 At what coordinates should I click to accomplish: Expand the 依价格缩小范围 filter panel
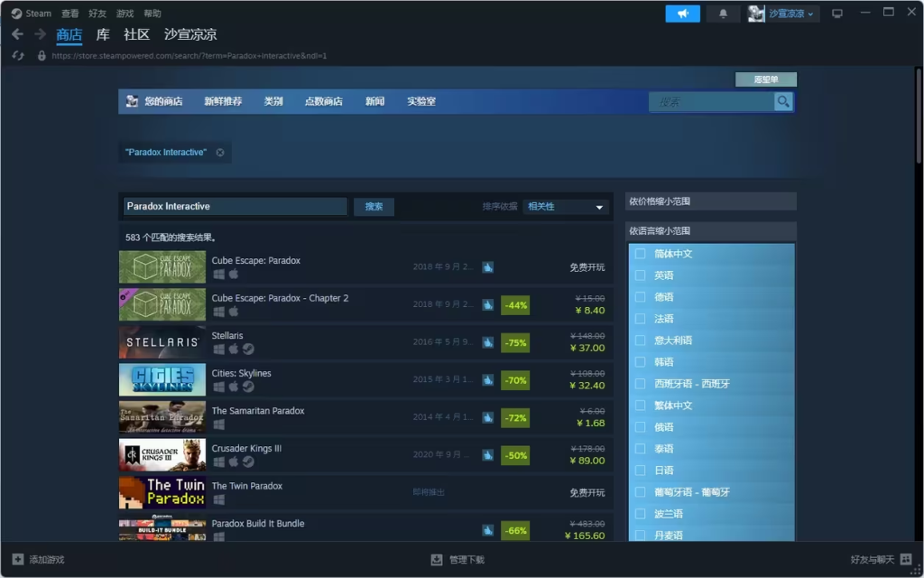pyautogui.click(x=711, y=201)
